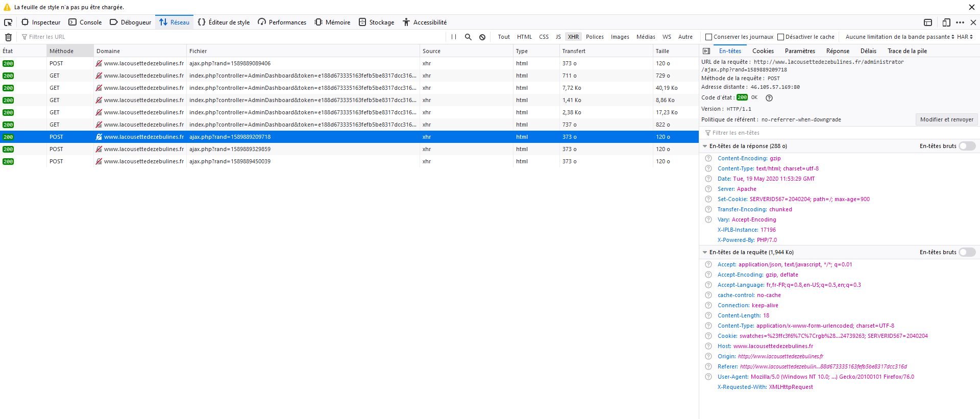Switch to Inspecteur tab
The image size is (980, 419).
point(41,22)
